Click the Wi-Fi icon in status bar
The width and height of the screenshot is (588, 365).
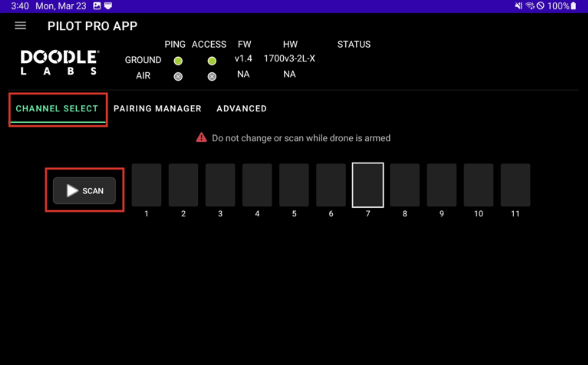(x=530, y=6)
